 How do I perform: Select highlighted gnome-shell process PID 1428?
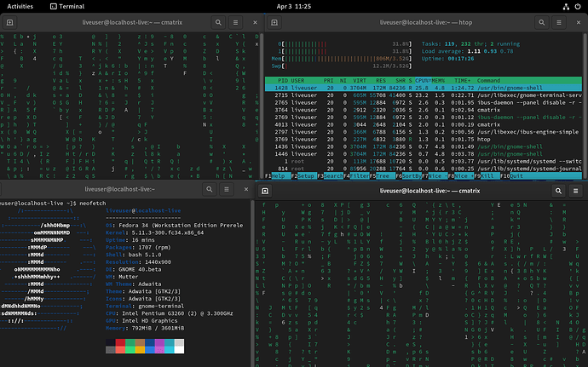424,88
